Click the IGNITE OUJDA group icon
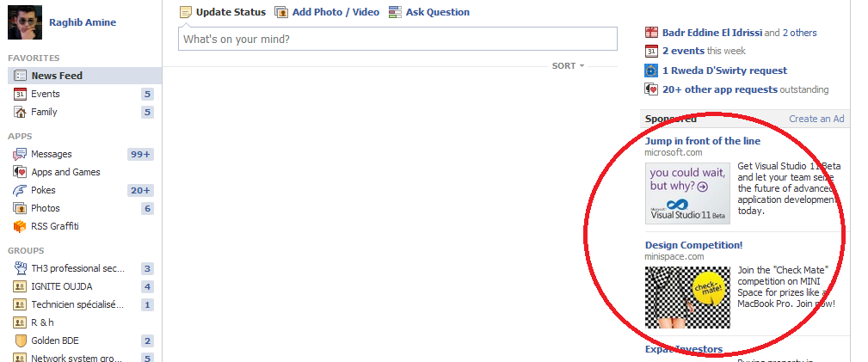The image size is (868, 362). (x=20, y=286)
